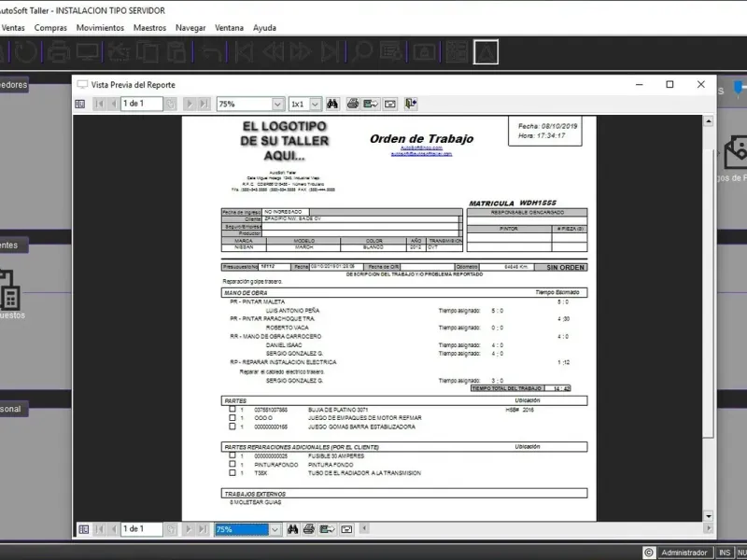Toggle the thumbnail pane icon in the top preview toolbar

tap(80, 104)
